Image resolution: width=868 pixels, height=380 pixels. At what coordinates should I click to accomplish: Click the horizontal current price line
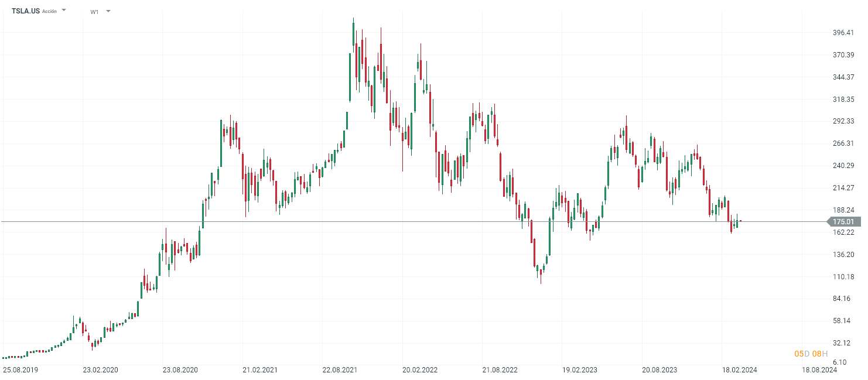[x=410, y=222]
